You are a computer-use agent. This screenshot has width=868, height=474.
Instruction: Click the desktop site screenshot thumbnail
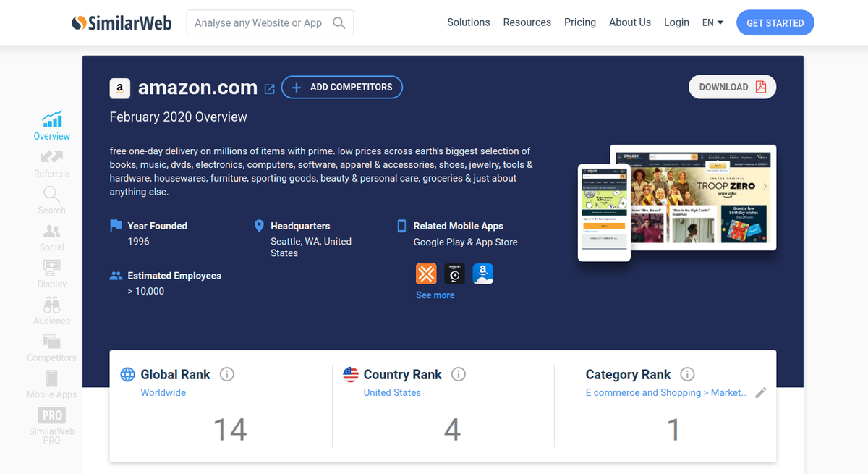point(693,198)
